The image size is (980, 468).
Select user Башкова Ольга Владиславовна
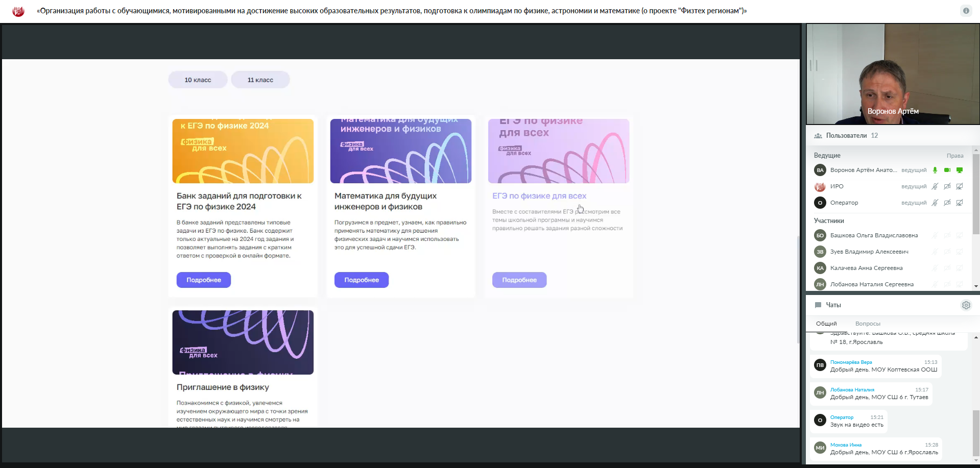(874, 236)
